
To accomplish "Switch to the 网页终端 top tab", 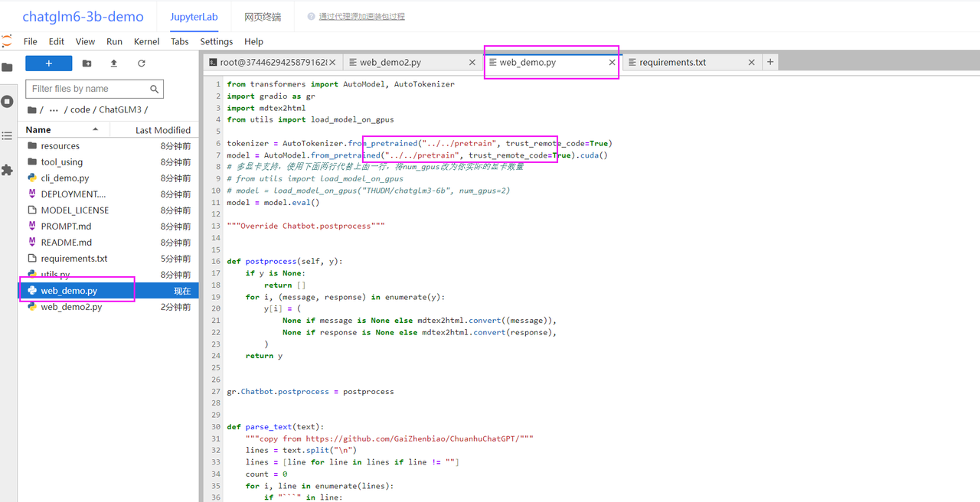I will pyautogui.click(x=263, y=16).
